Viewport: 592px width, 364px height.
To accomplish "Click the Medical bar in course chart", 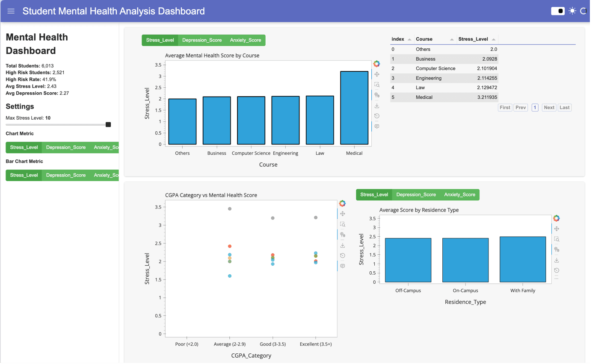I will (x=355, y=108).
